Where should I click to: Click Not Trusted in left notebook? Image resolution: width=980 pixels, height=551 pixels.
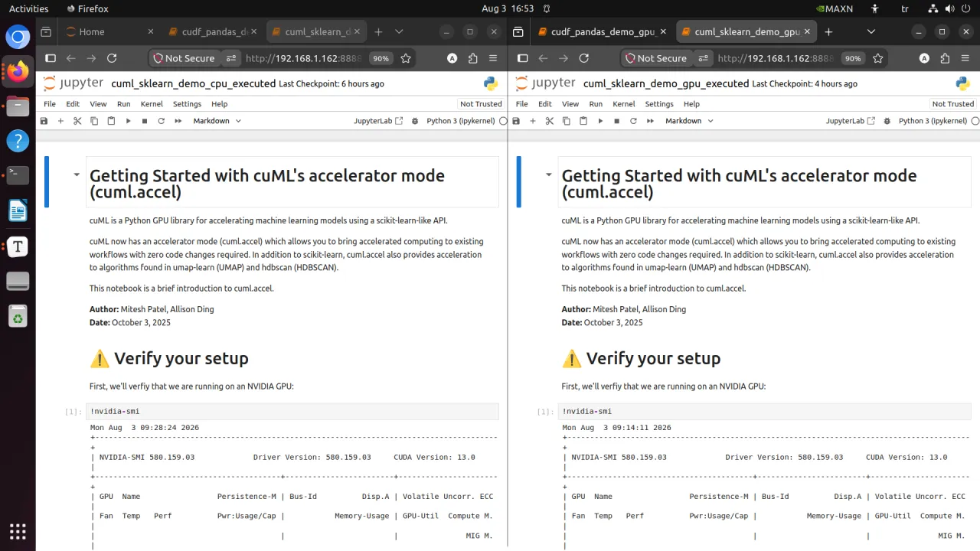click(x=481, y=104)
